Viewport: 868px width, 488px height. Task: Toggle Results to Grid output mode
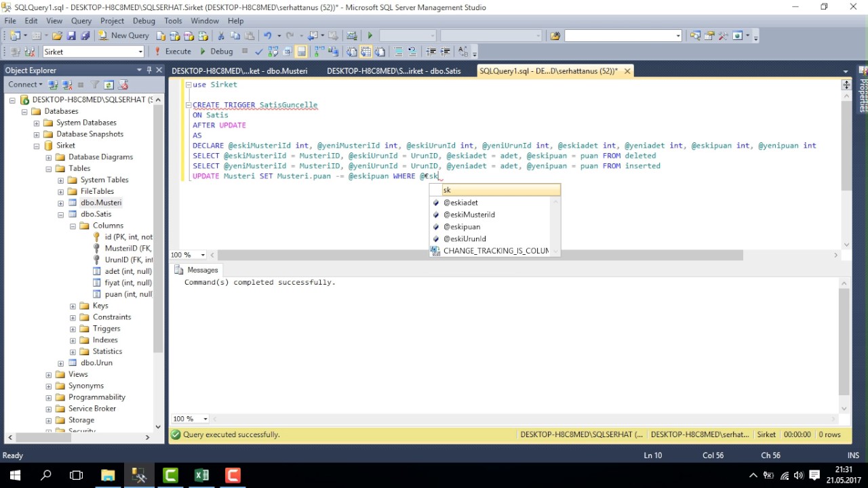tap(366, 52)
